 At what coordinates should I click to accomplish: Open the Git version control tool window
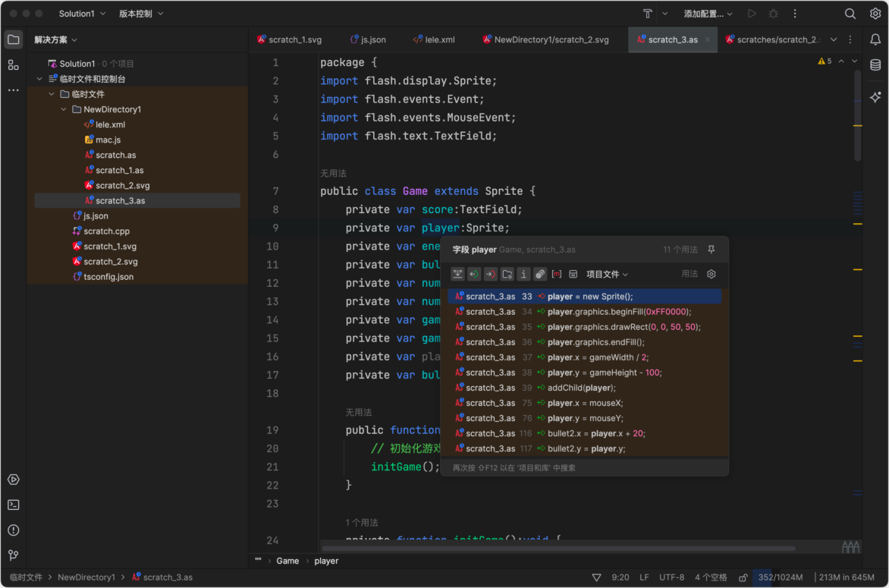(x=14, y=555)
